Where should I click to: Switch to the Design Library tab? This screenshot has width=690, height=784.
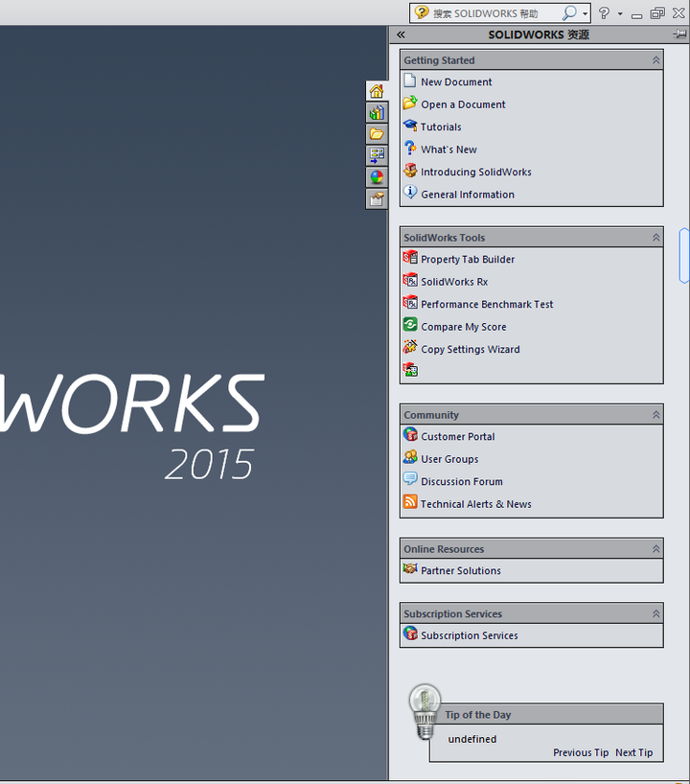pos(377,113)
